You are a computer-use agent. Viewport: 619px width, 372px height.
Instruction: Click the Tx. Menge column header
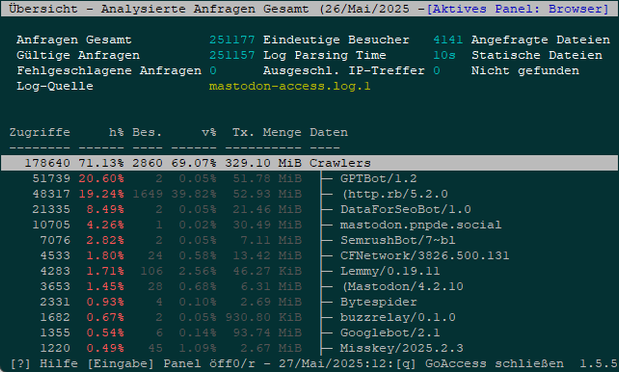266,132
